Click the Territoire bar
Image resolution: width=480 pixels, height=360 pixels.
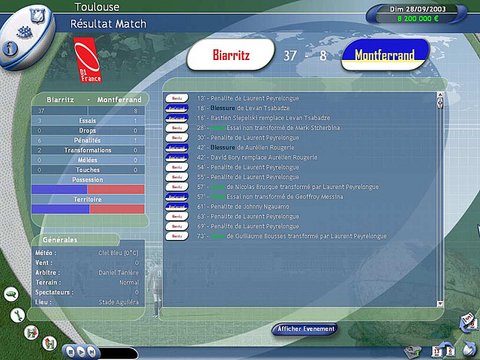coord(88,209)
